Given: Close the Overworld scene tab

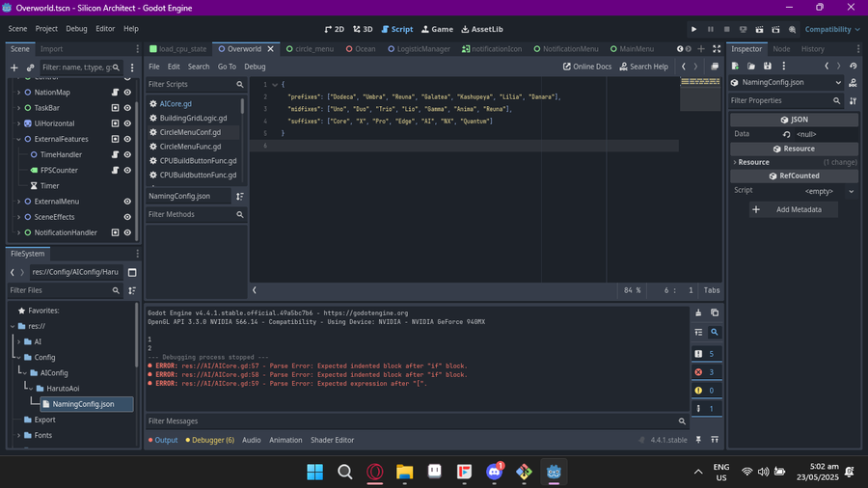Looking at the screenshot, I should click(271, 48).
